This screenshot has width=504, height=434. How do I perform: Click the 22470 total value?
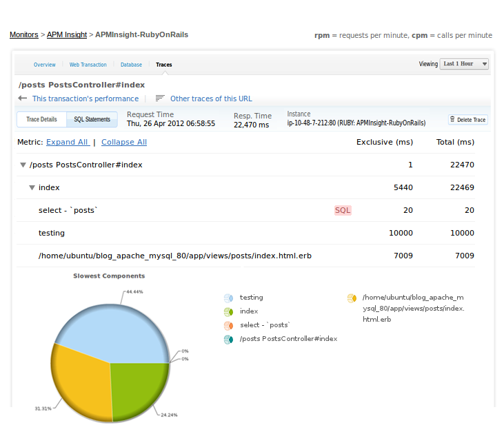tap(462, 165)
